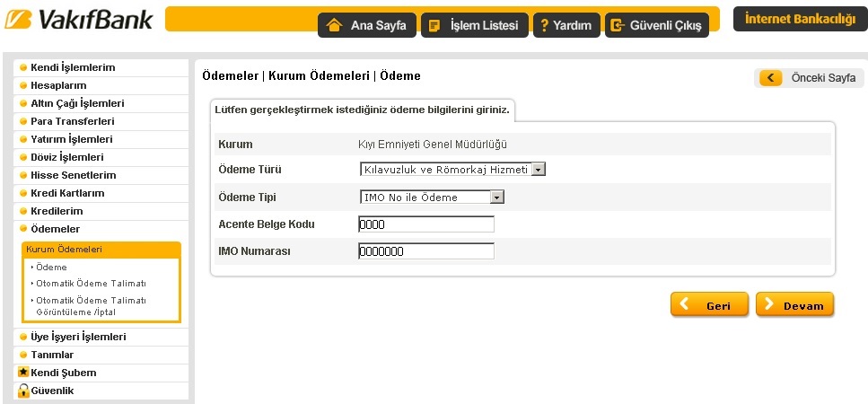Expand the Para Transferleri menu section
Viewport: 868px width, 404px height.
coord(72,121)
